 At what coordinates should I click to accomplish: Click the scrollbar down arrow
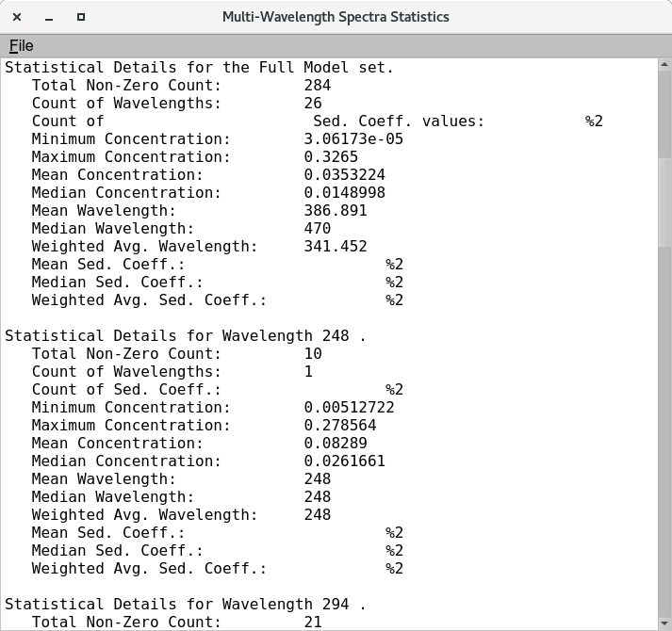664,623
